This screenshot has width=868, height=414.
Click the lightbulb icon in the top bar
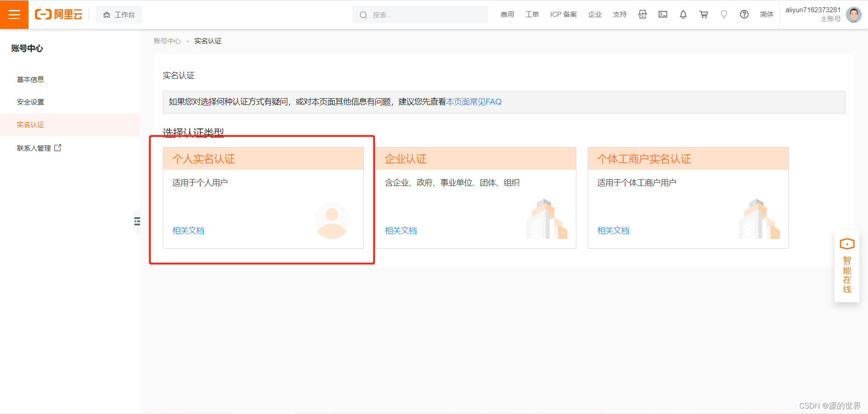tap(724, 14)
